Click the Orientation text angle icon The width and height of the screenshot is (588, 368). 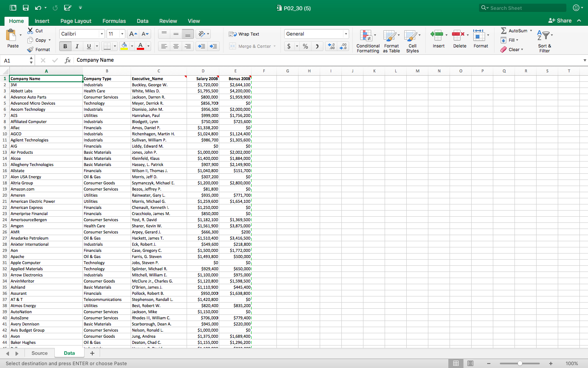(x=201, y=34)
